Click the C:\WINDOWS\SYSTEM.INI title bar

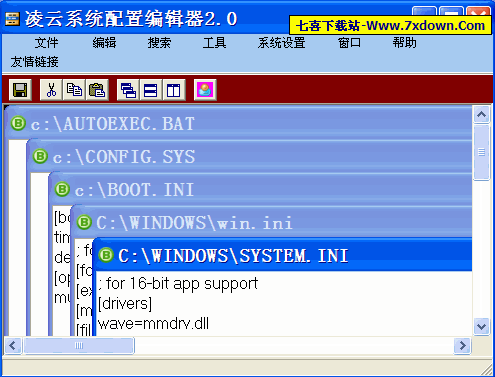(283, 255)
